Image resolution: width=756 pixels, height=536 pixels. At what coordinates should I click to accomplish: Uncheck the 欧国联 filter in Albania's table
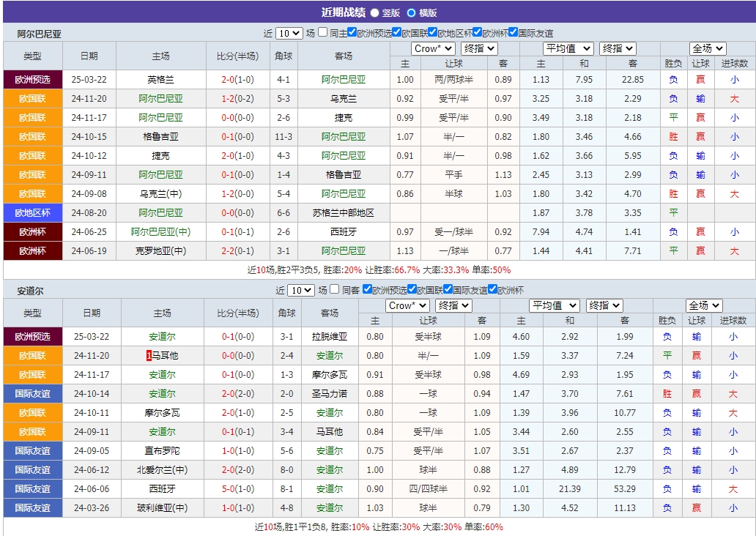396,31
